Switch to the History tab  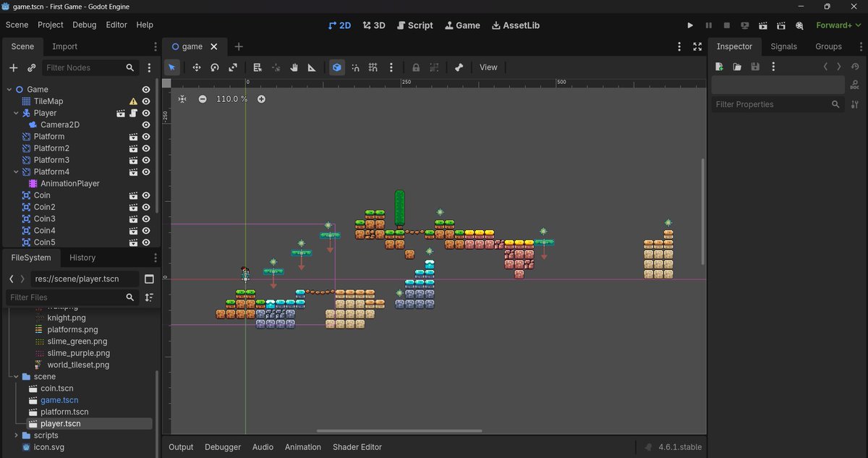pyautogui.click(x=82, y=258)
